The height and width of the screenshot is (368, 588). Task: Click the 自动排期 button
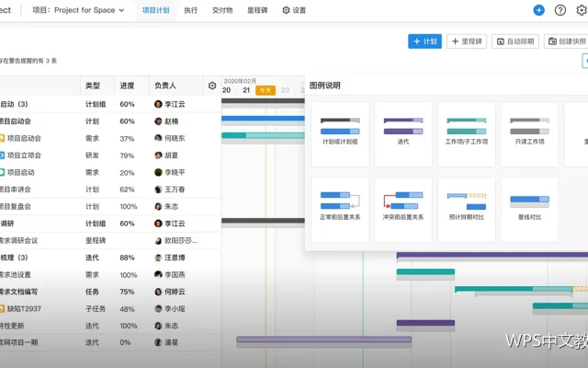click(x=515, y=41)
